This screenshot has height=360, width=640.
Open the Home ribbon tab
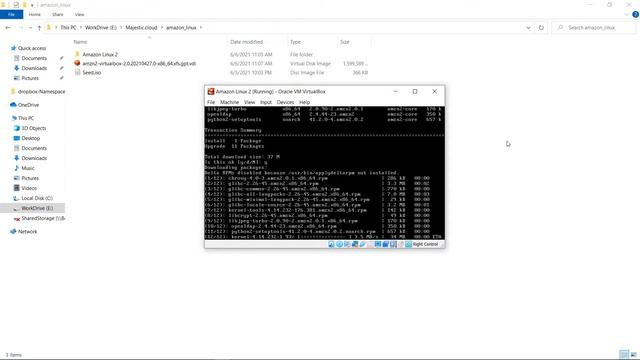click(35, 14)
